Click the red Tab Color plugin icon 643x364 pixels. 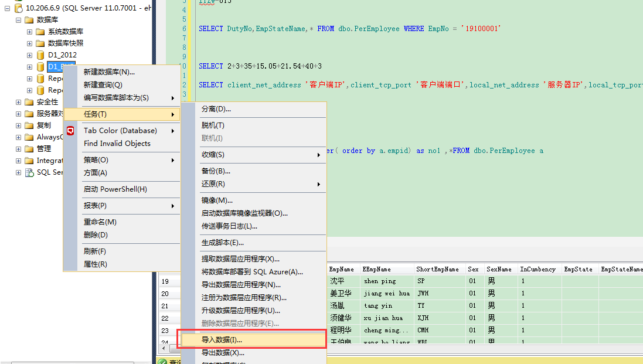tap(70, 131)
